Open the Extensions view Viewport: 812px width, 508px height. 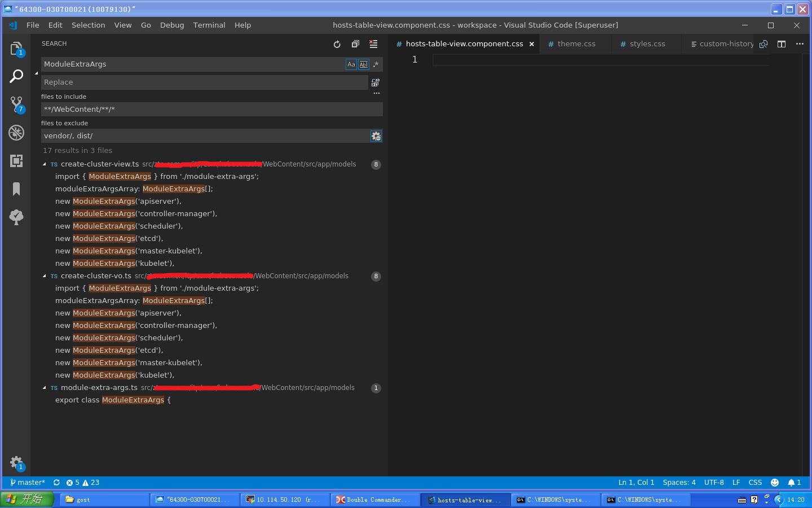click(16, 161)
